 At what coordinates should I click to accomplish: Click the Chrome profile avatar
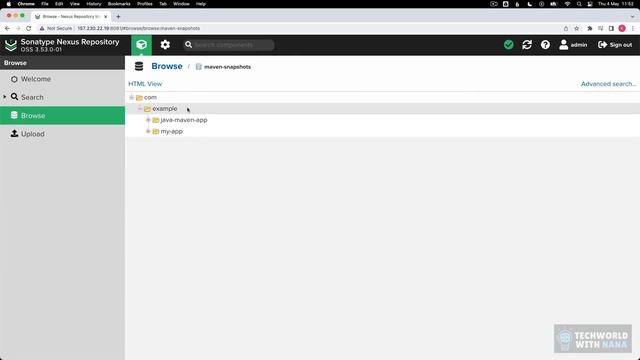pos(622,28)
